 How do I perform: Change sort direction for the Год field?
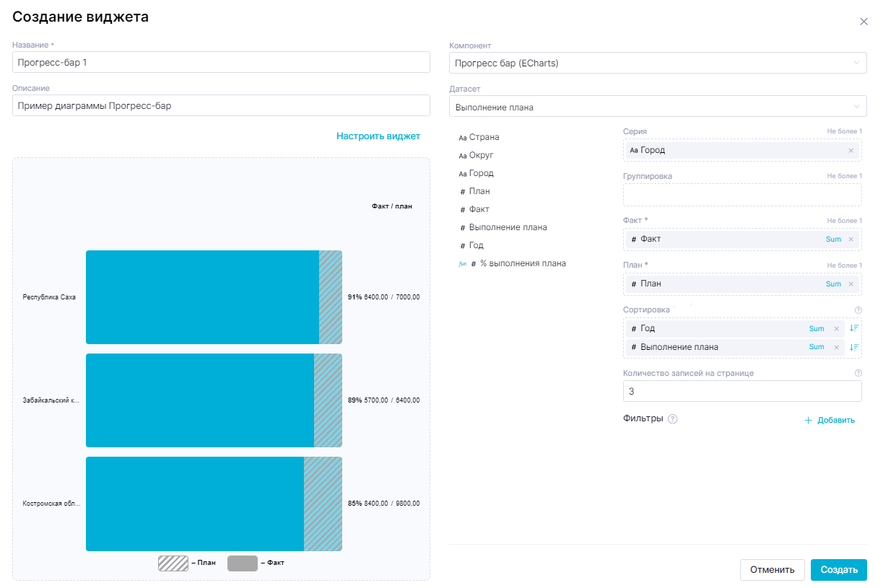click(x=854, y=328)
